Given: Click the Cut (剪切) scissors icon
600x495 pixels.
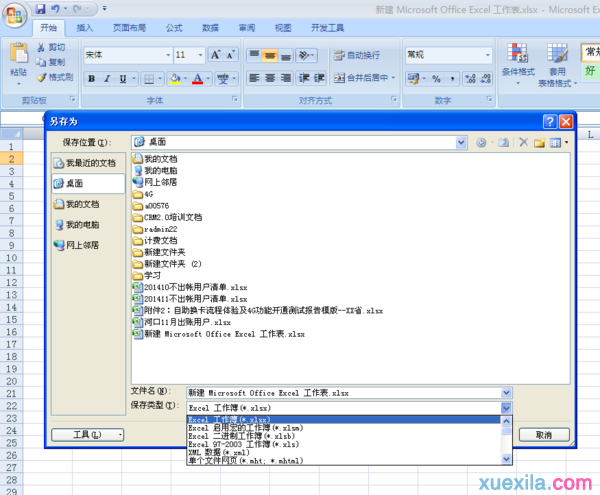Looking at the screenshot, I should point(41,47).
